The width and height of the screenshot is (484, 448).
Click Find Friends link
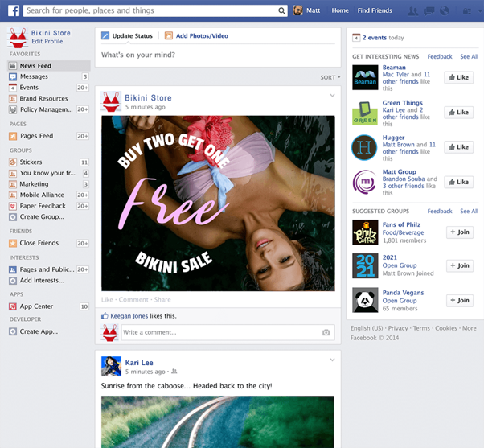click(x=375, y=11)
